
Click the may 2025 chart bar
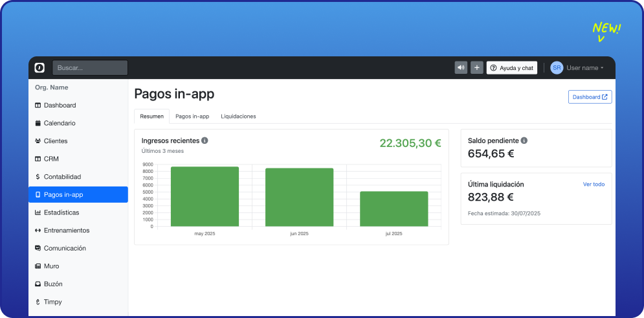click(x=205, y=196)
